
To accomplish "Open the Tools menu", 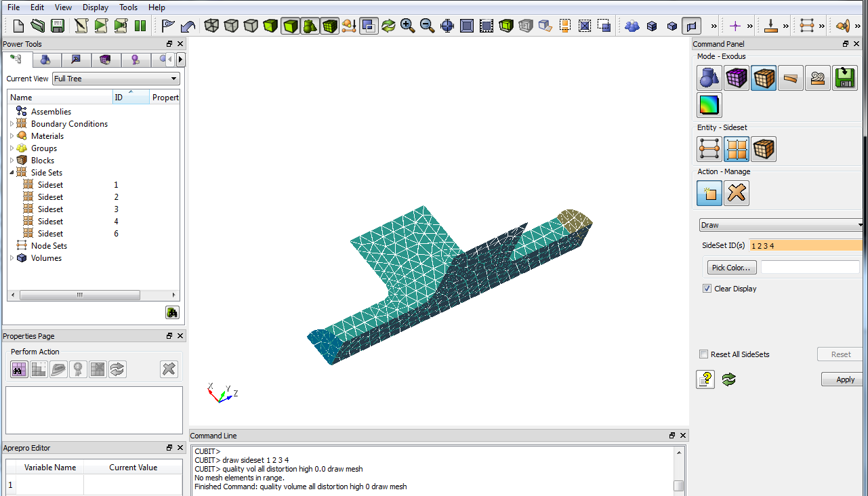I will pos(128,7).
